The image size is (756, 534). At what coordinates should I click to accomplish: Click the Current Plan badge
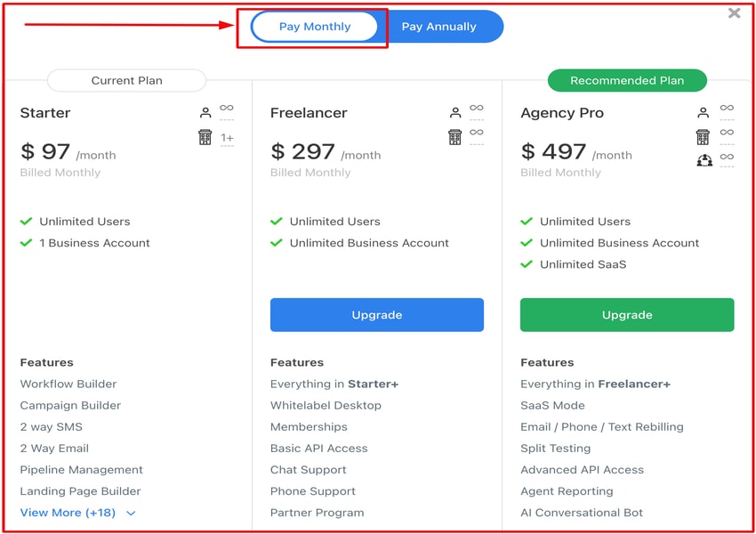coord(126,81)
